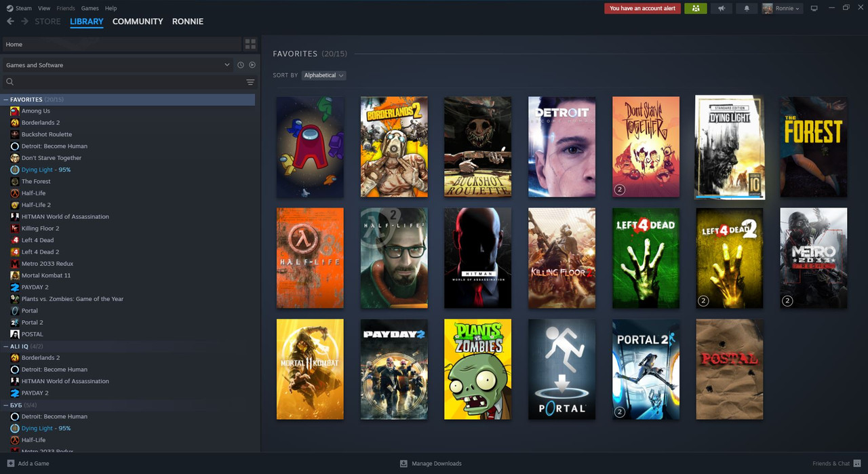Screen dimensions: 868x474
Task: Switch to the STORE tab
Action: point(47,22)
